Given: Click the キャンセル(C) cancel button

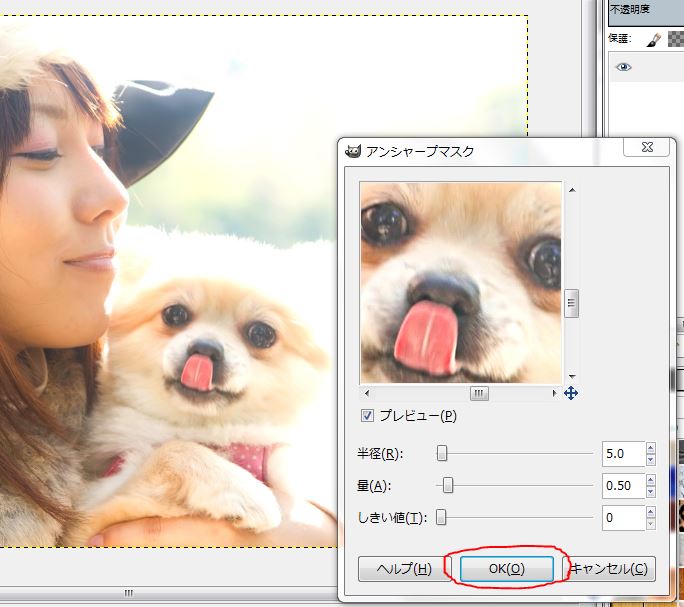Looking at the screenshot, I should pos(609,569).
